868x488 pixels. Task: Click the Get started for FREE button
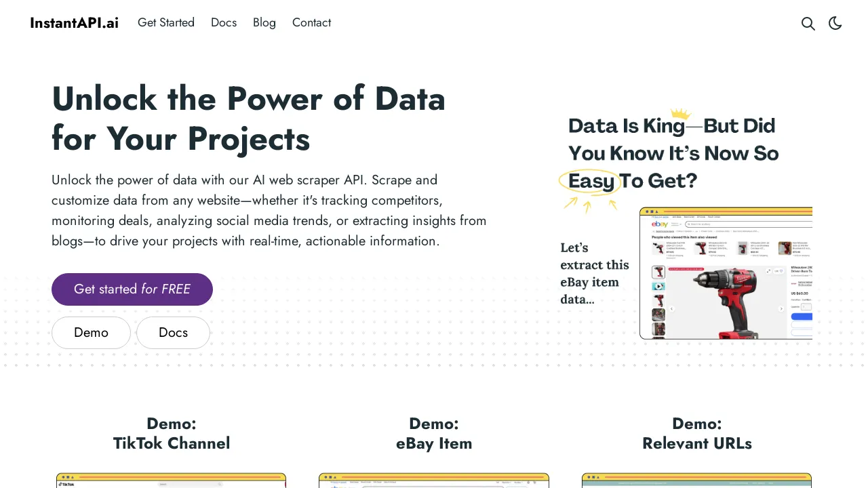[x=132, y=289]
